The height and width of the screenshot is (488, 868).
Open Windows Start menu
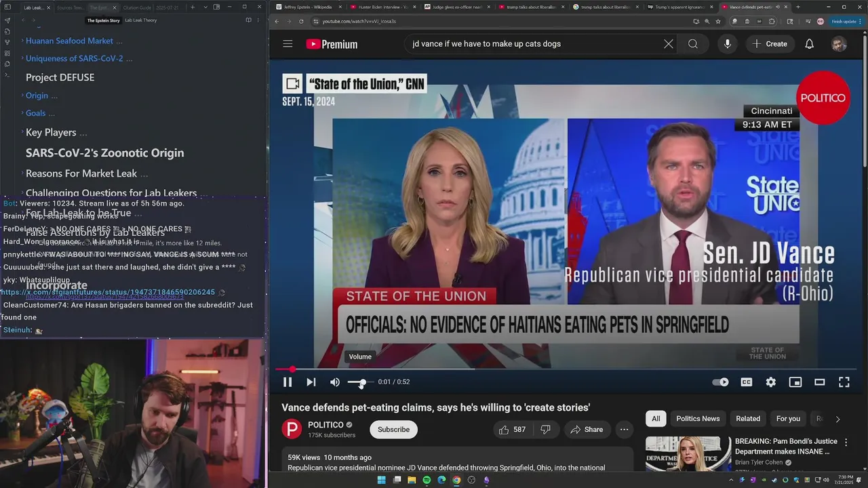381,480
